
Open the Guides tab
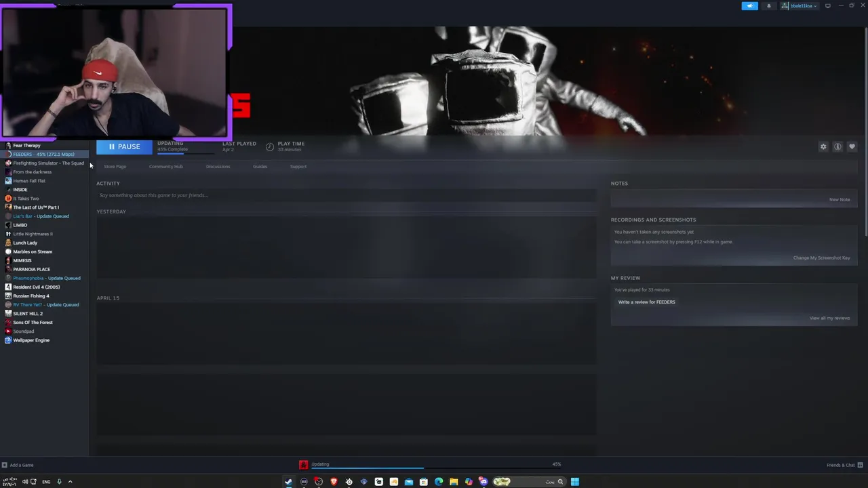coord(260,166)
